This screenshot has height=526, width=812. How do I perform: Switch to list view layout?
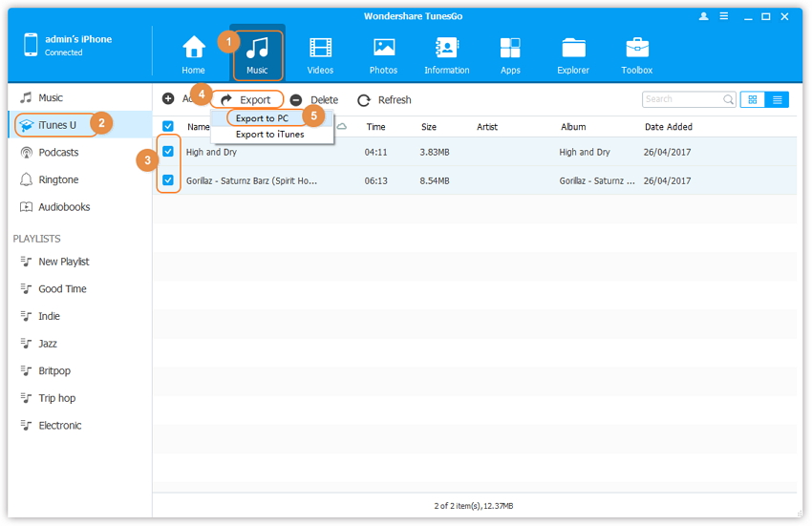[778, 99]
